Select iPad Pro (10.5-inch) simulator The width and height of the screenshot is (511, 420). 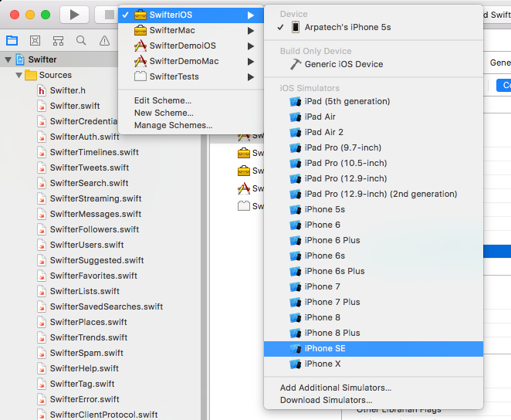point(374,163)
